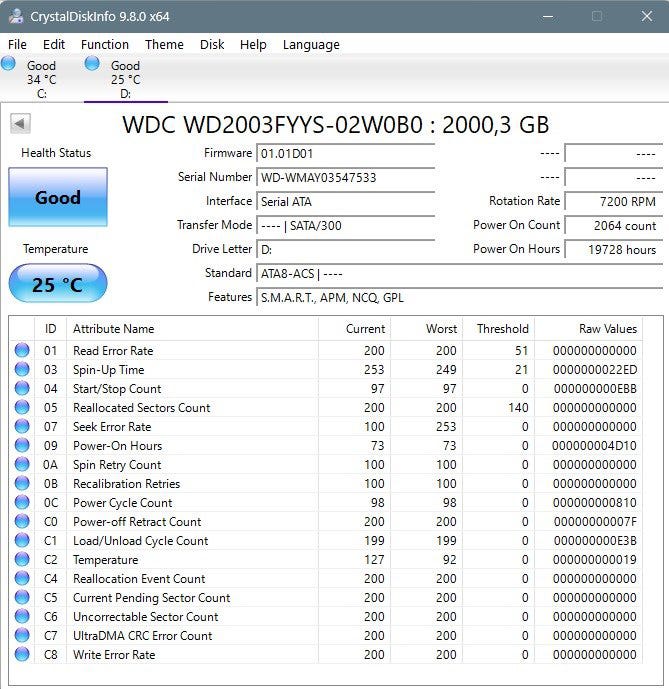Viewport: 669px width, 689px height.
Task: Click the Rotation Rate field 7200 RPM
Action: point(614,202)
